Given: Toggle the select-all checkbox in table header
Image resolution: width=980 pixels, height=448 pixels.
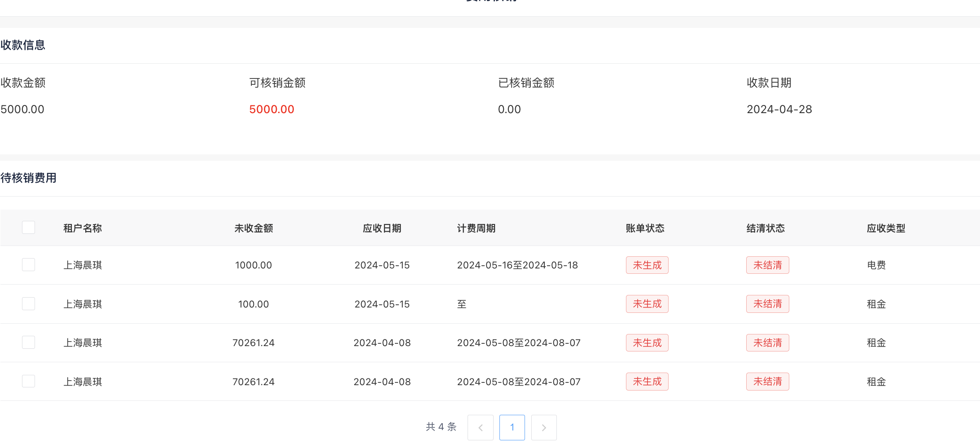Looking at the screenshot, I should (28, 228).
